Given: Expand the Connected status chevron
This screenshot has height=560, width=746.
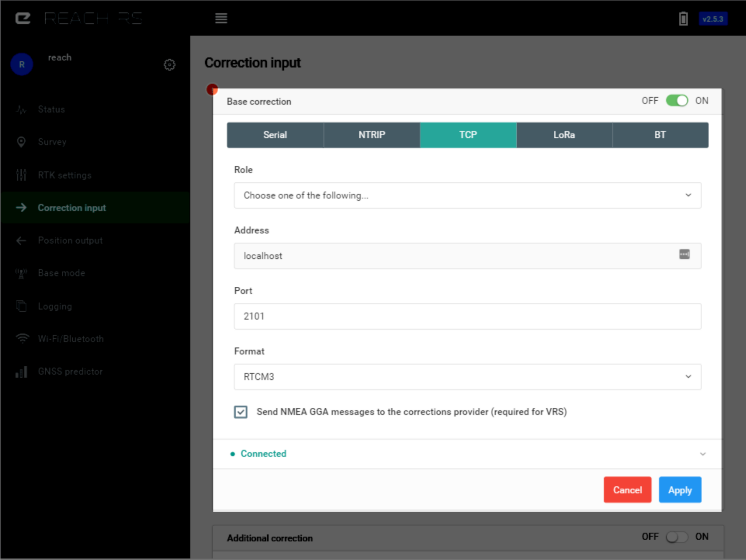Looking at the screenshot, I should click(702, 454).
